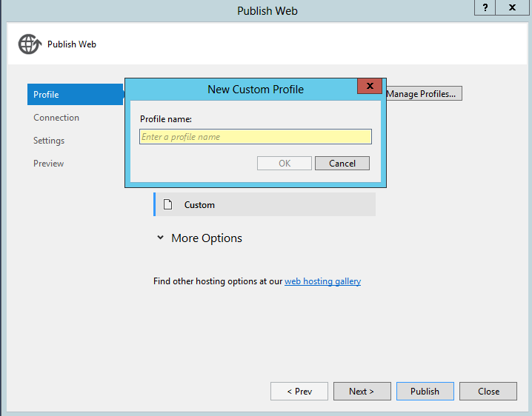Click the Publish Web globe icon
532x416 pixels.
(30, 44)
